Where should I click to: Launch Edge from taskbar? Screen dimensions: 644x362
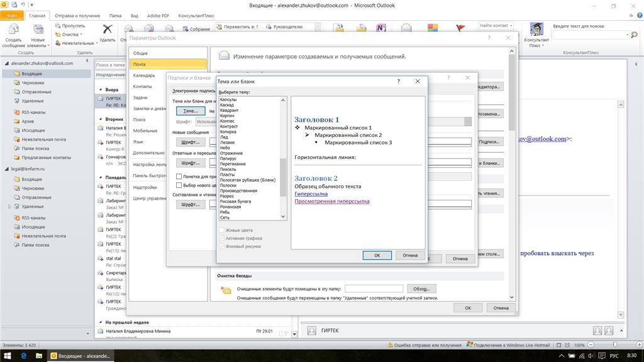[x=23, y=356]
